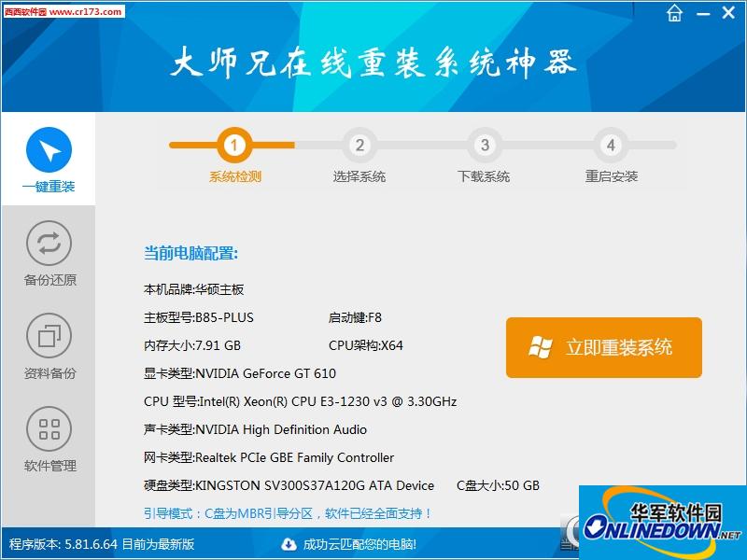Click 启动键:F8 text
The image size is (747, 560).
[355, 317]
